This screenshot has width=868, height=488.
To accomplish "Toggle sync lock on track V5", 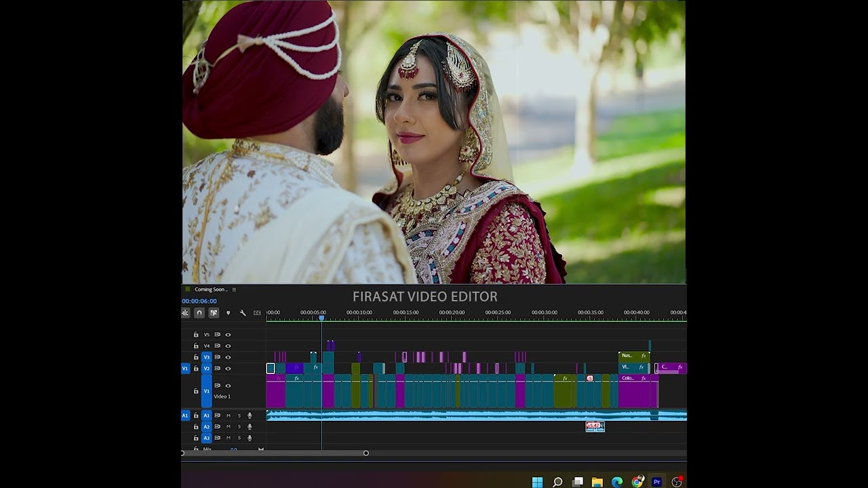I will (218, 334).
